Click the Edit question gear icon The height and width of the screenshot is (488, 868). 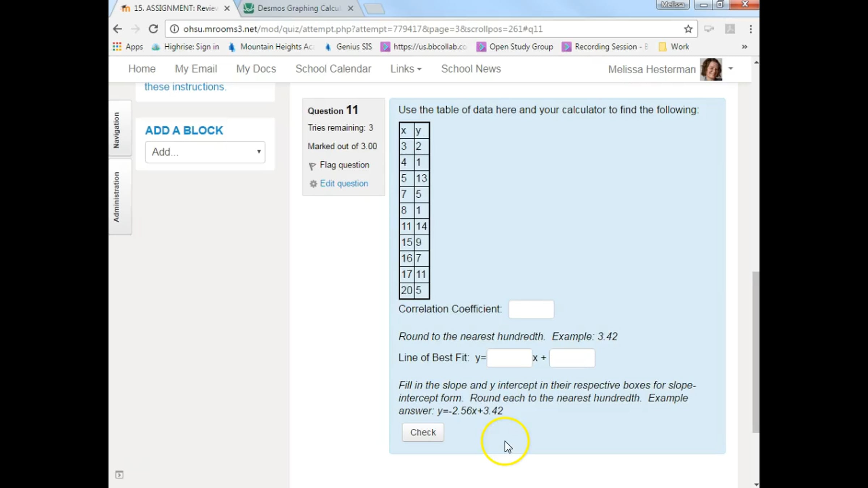coord(313,184)
